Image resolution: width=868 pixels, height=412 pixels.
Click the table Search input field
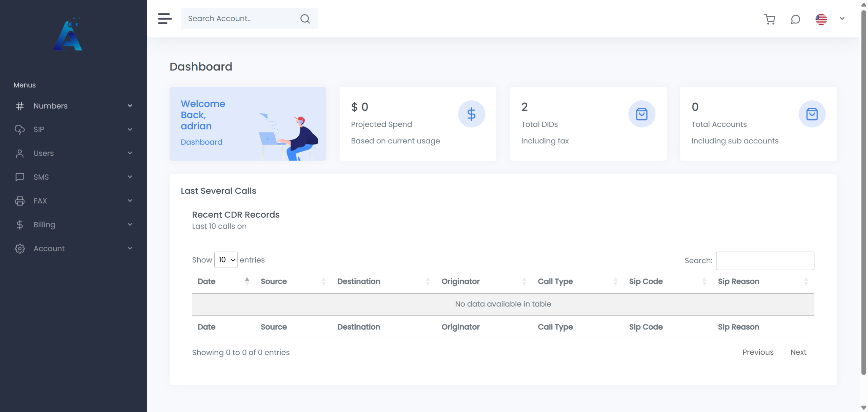765,261
